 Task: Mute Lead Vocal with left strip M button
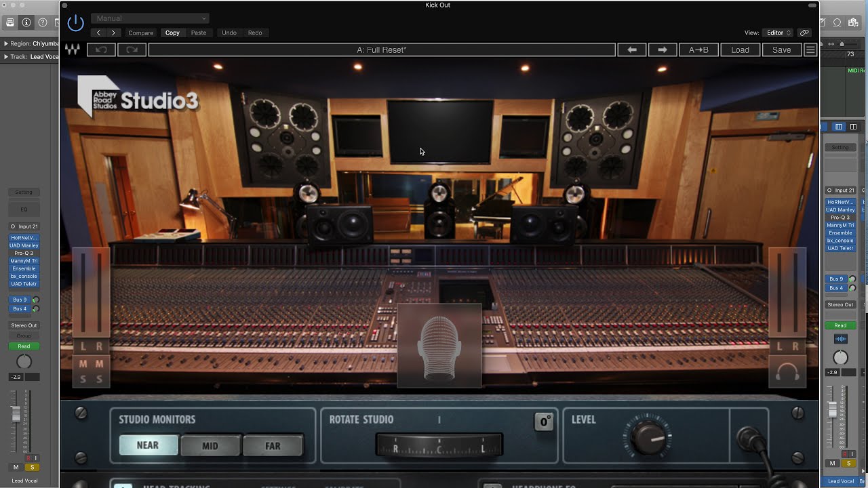coord(16,467)
